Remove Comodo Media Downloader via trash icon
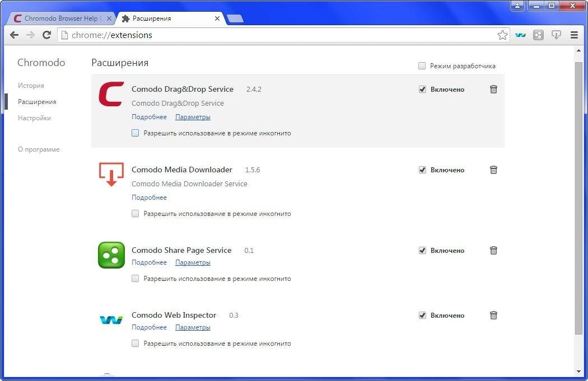The width and height of the screenshot is (588, 381). coord(493,170)
